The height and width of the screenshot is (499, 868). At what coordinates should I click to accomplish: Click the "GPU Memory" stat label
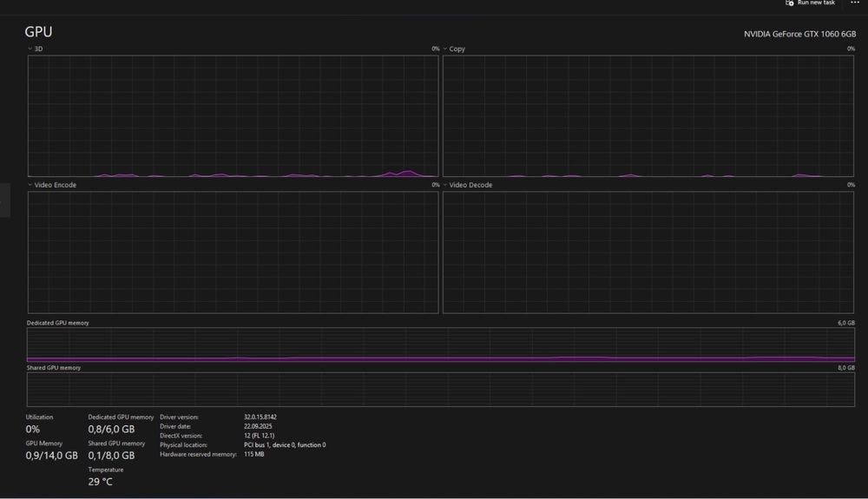click(43, 443)
